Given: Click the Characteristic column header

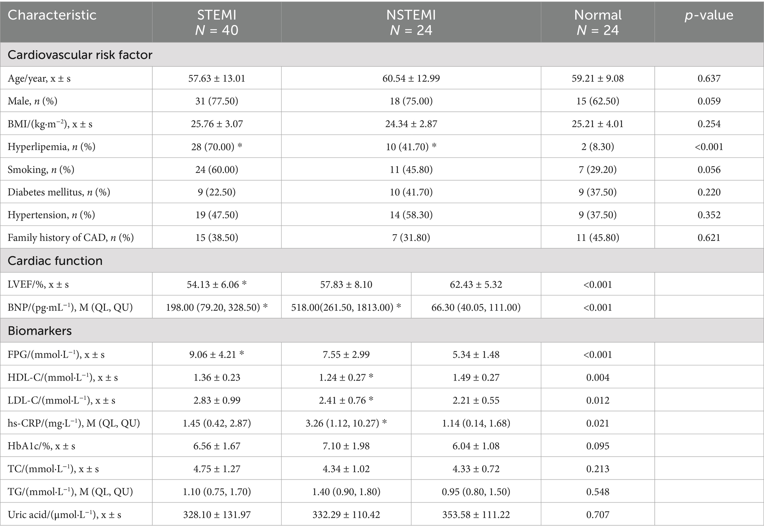Looking at the screenshot, I should point(52,15).
